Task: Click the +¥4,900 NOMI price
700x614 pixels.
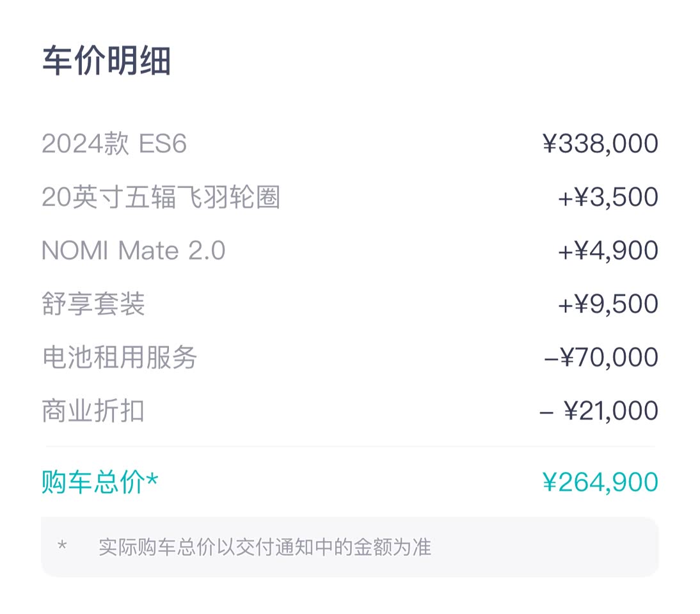Action: 608,251
